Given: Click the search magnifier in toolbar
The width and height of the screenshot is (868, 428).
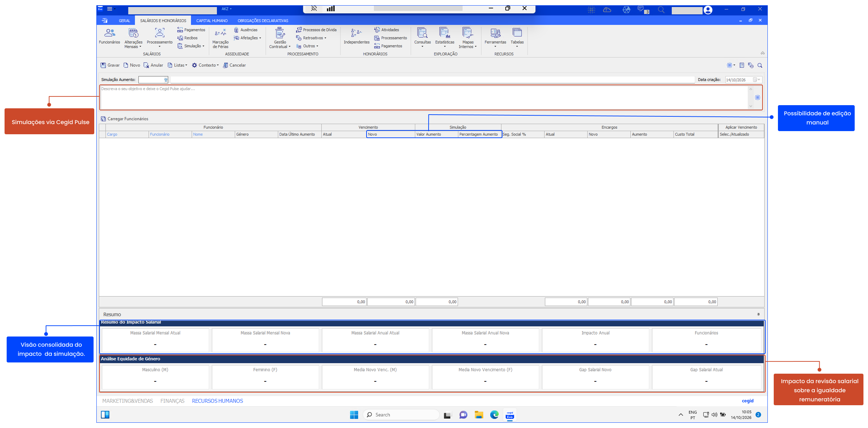Looking at the screenshot, I should (x=760, y=65).
